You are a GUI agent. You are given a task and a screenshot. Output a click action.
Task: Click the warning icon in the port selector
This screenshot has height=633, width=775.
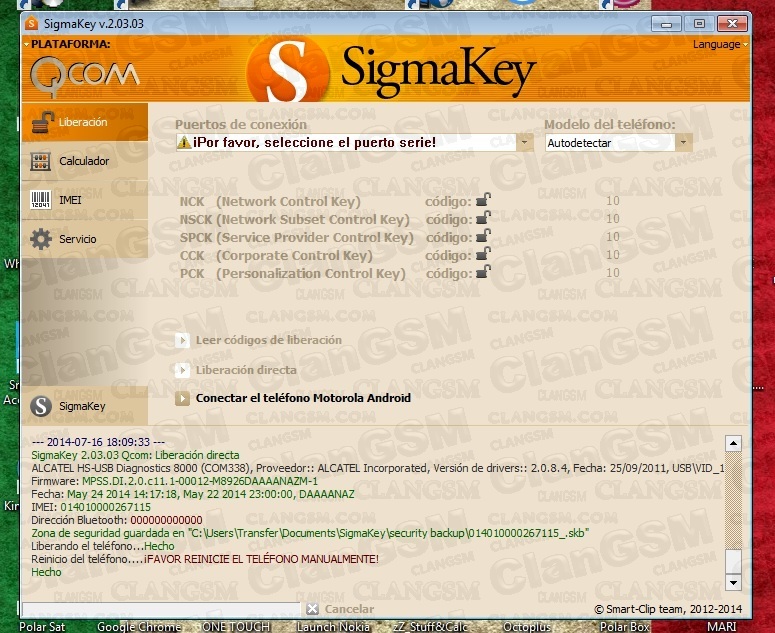(184, 142)
